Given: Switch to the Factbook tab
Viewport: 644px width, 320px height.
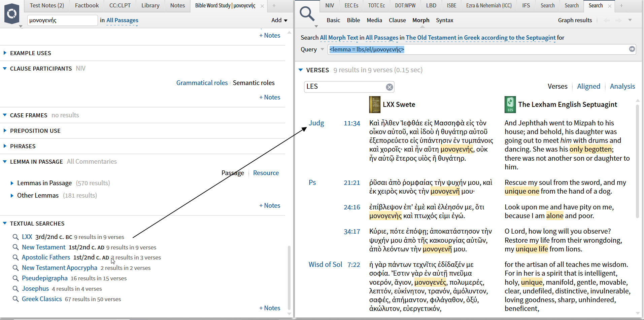Looking at the screenshot, I should [87, 6].
